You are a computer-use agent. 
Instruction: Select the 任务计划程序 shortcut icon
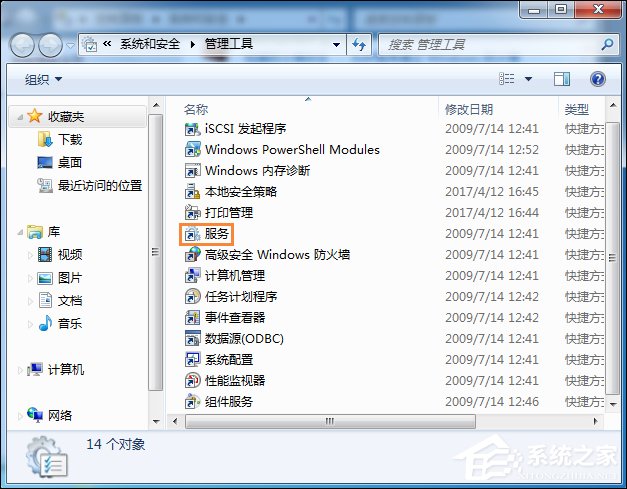click(192, 297)
